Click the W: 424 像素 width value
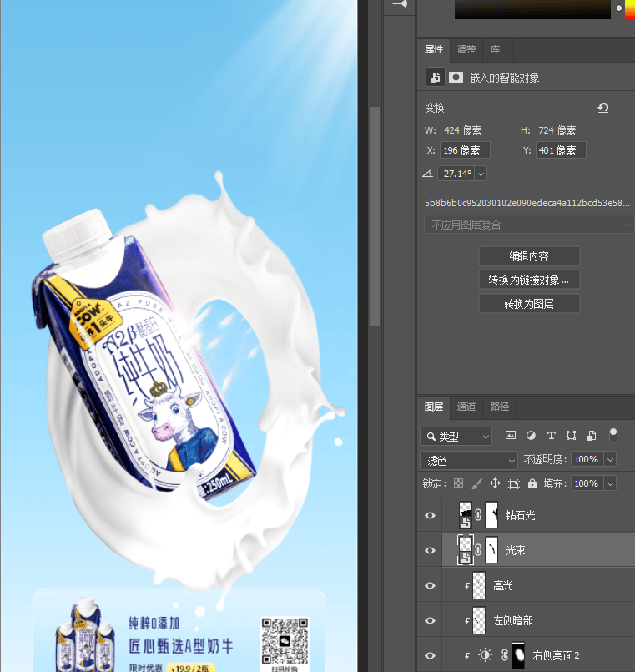 pos(463,130)
